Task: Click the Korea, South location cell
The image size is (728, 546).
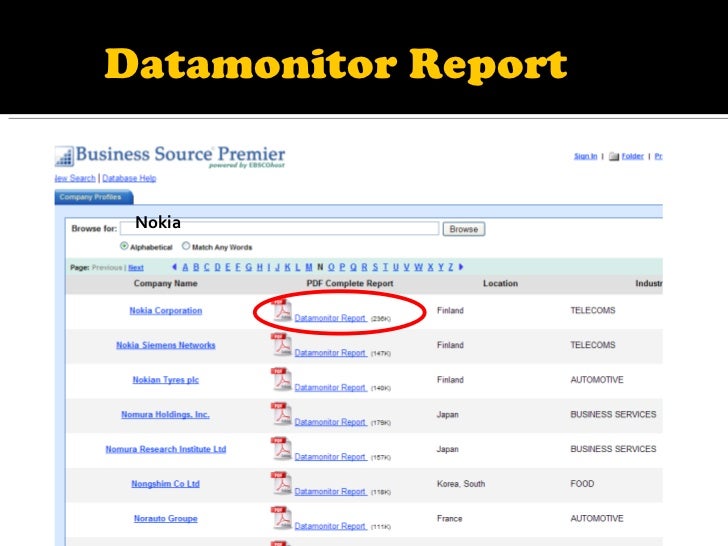Action: pos(461,484)
